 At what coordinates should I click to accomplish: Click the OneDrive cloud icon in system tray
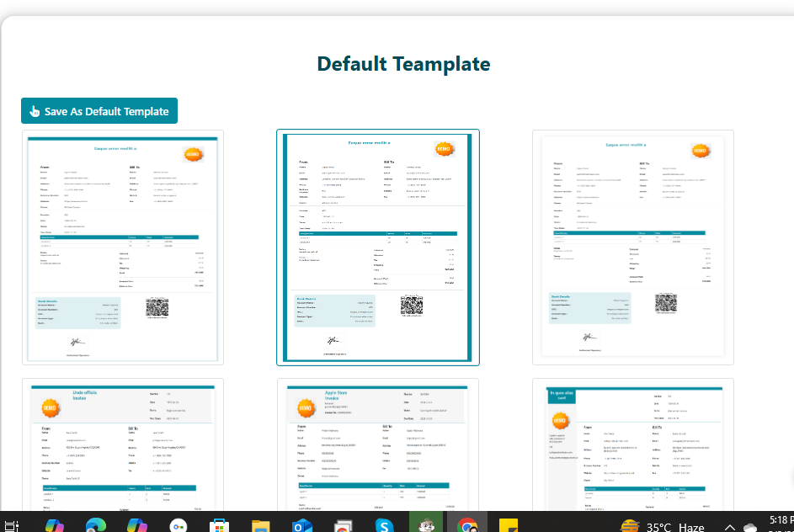click(x=750, y=527)
